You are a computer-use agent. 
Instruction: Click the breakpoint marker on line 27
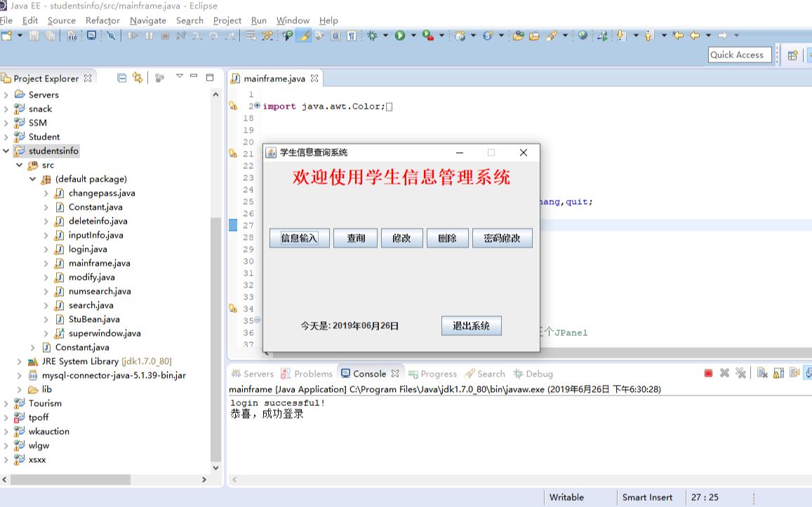(x=234, y=225)
